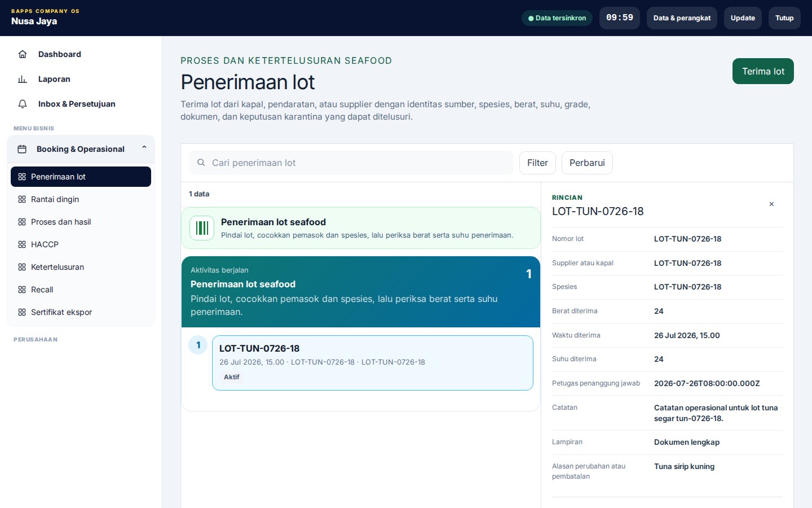Screen dimensions: 812x508
Task: Open the Laporan chart icon
Action: pyautogui.click(x=23, y=79)
